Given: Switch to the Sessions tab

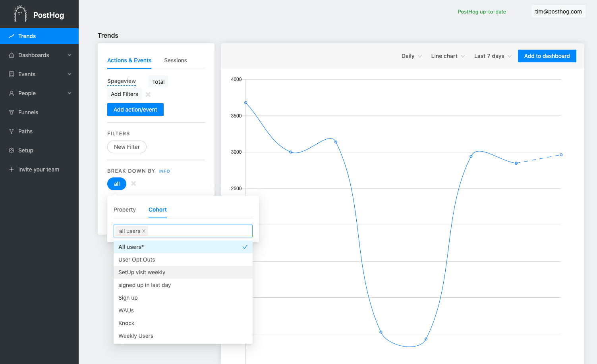Looking at the screenshot, I should [x=175, y=60].
